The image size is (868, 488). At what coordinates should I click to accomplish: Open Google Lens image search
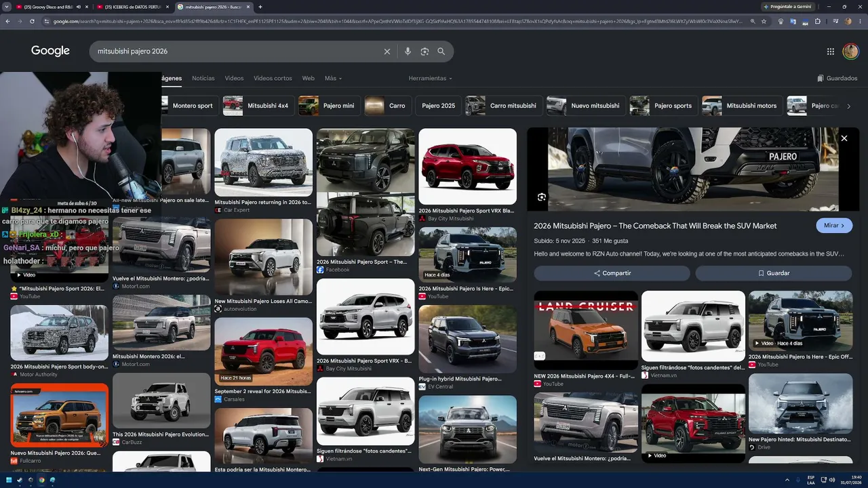click(425, 52)
